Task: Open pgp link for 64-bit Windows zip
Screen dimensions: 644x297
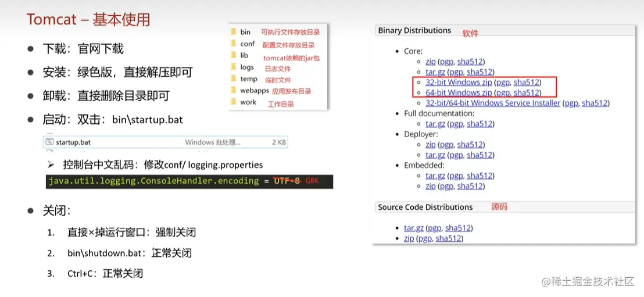Action: pos(502,92)
